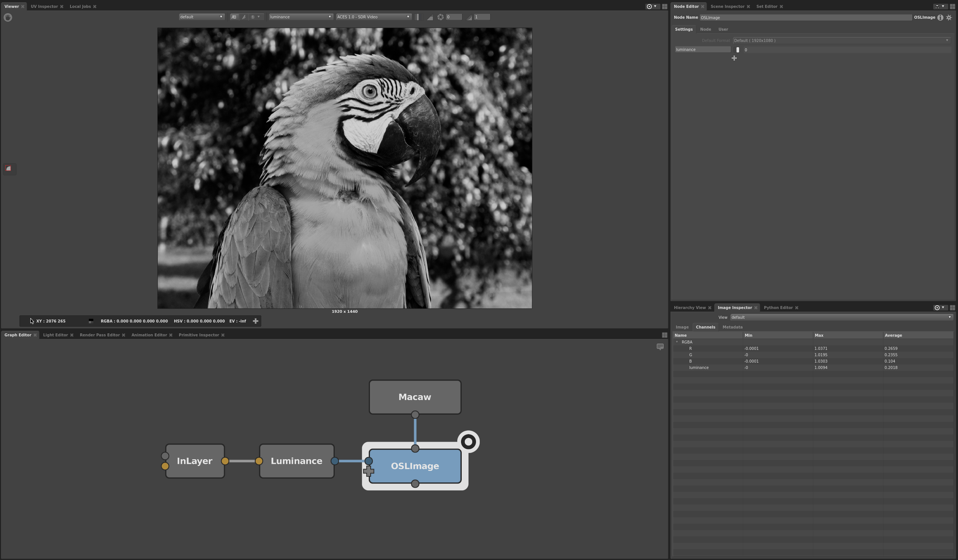Click the pan tool hand icon

tap(7, 18)
